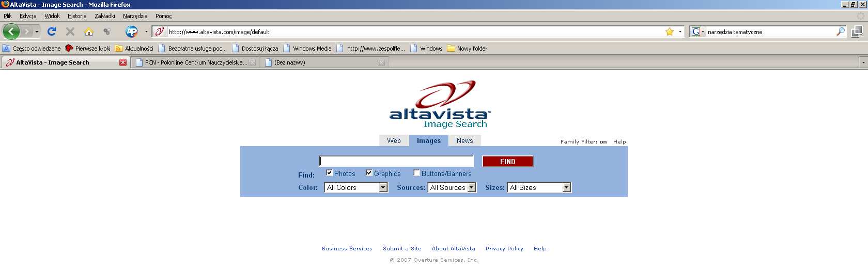Open the Narzędzia menu

[x=135, y=16]
